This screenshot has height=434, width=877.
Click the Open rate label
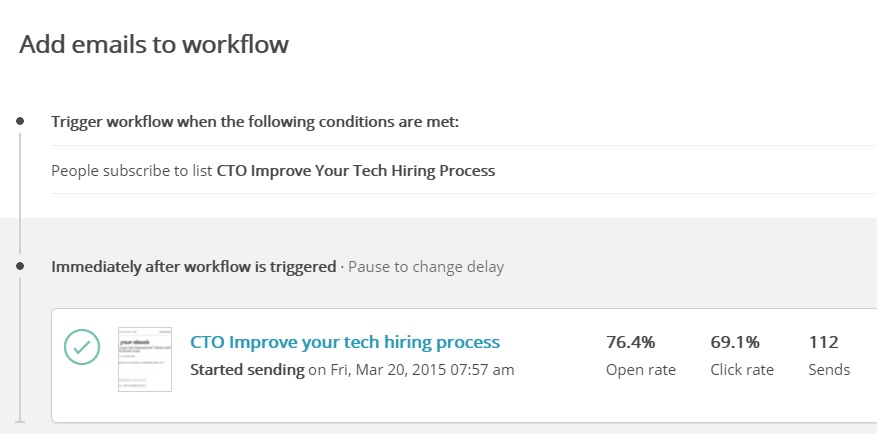click(x=641, y=370)
